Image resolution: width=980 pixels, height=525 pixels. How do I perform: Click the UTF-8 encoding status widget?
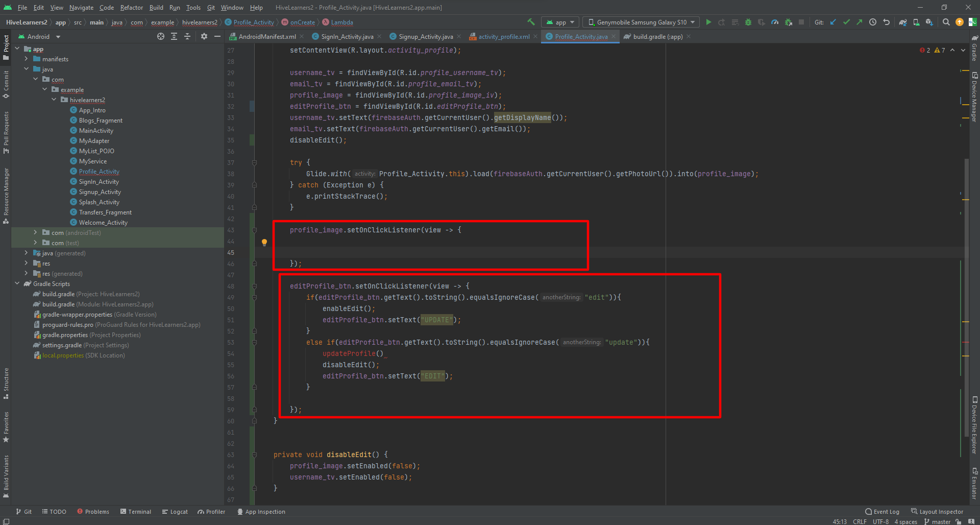coord(880,521)
